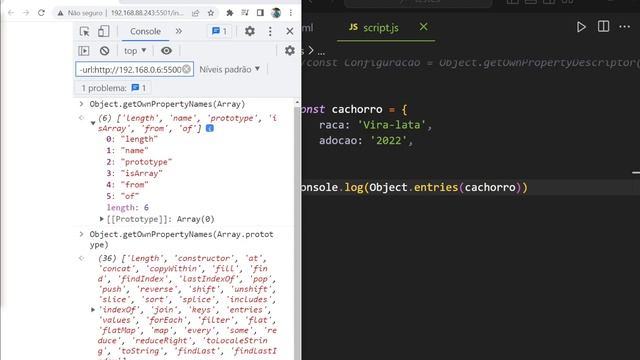Show more DevTools tabs chevron
Viewport: 640px width, 360px height.
point(179,31)
